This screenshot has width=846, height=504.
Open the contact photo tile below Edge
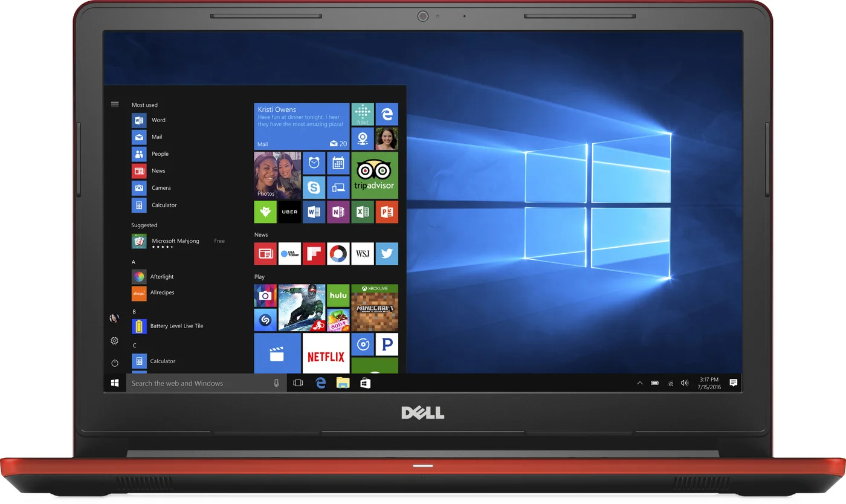point(387,138)
